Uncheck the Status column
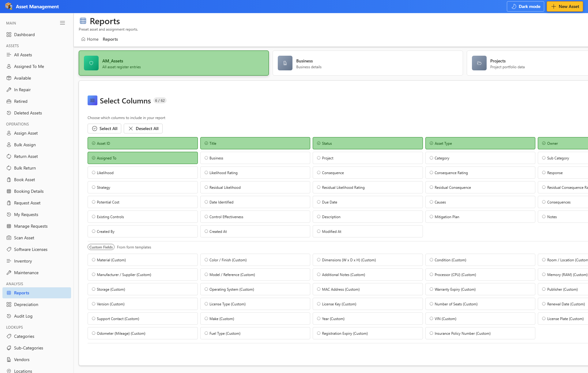Viewport: 588px width, 373px height. point(368,143)
